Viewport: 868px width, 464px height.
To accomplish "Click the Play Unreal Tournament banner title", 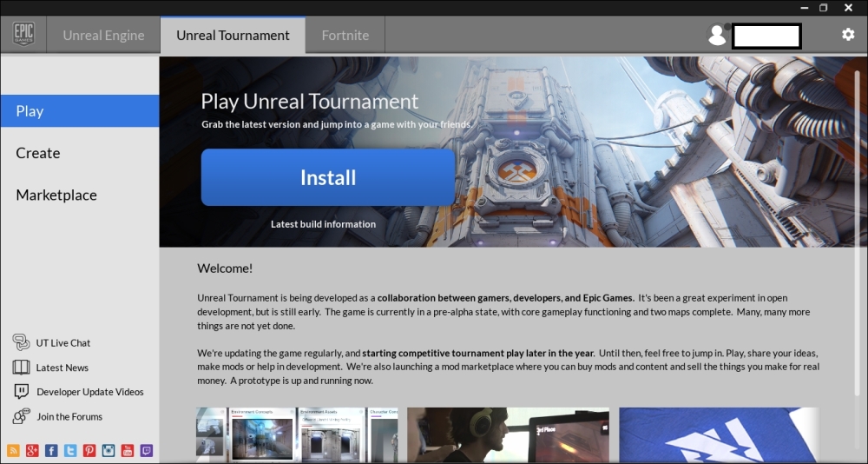I will click(310, 102).
